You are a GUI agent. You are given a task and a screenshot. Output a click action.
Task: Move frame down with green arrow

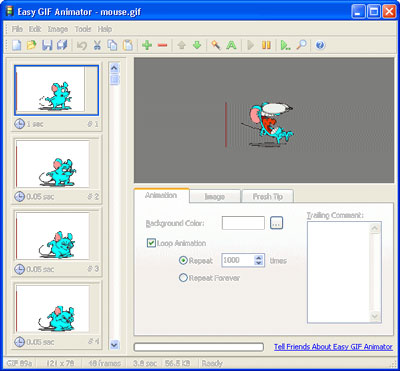click(197, 45)
